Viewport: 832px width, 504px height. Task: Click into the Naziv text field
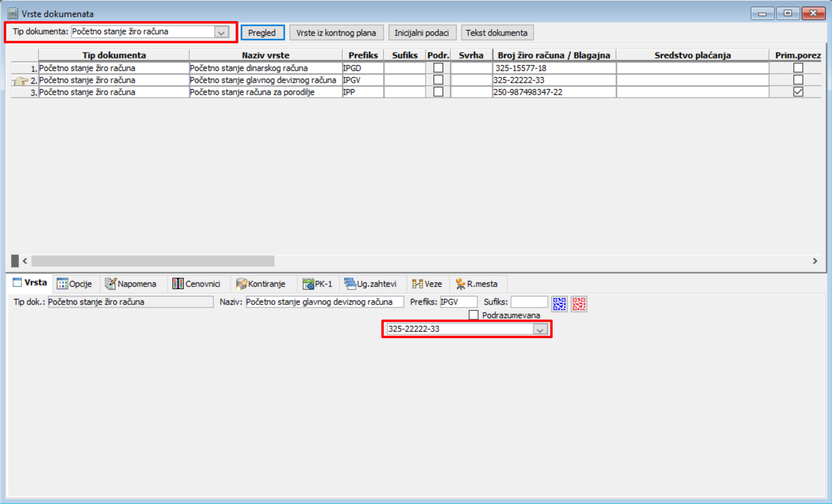coord(324,301)
